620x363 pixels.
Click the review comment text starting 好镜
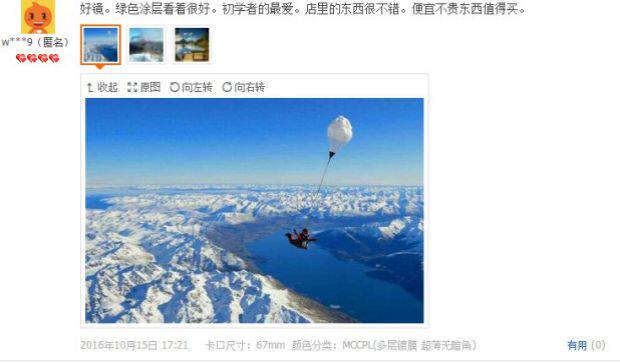click(303, 8)
